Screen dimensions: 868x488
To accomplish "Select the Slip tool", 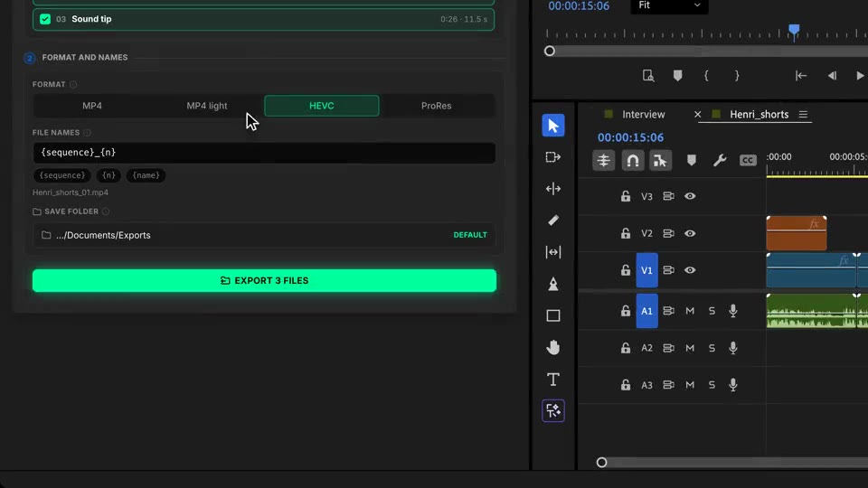I will pos(553,252).
